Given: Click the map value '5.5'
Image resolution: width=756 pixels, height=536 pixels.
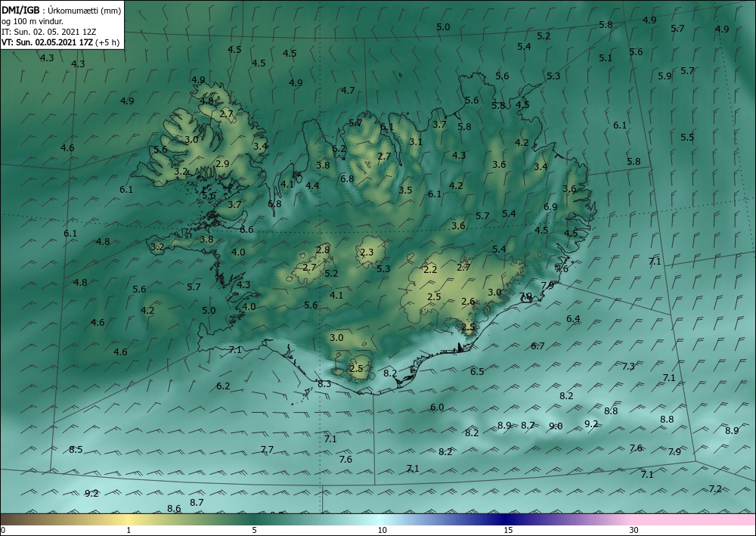Looking at the screenshot, I should tap(687, 138).
